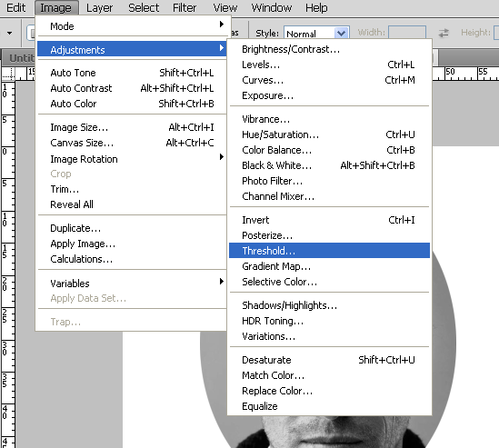Open Color Balance adjustment
The width and height of the screenshot is (499, 448).
click(x=329, y=150)
